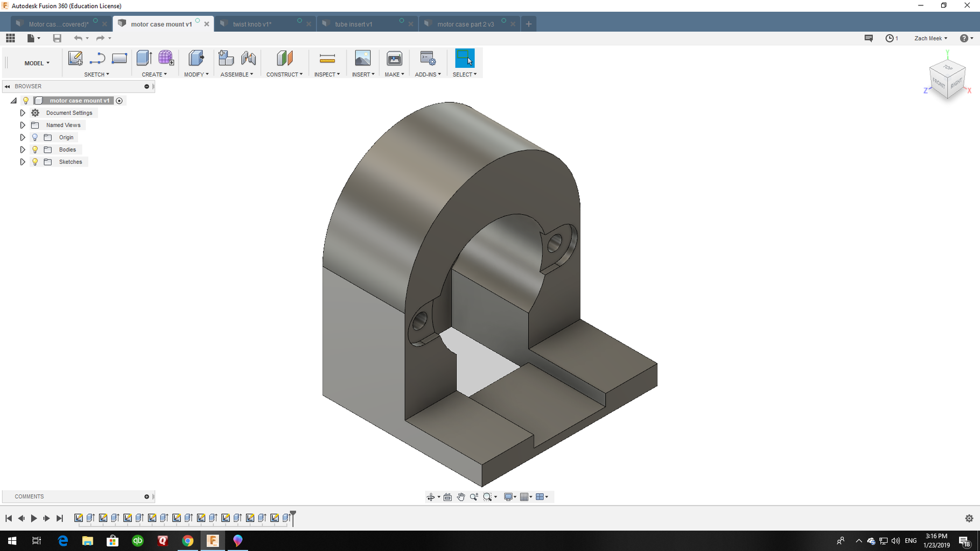The image size is (980, 551).
Task: Choose the Zoom navigation tool
Action: pos(474,497)
